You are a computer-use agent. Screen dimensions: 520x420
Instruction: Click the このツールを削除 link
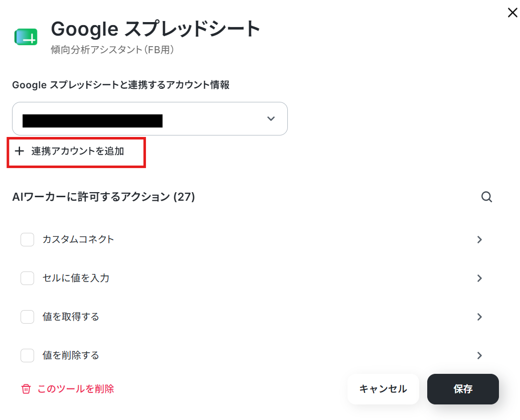pyautogui.click(x=76, y=389)
